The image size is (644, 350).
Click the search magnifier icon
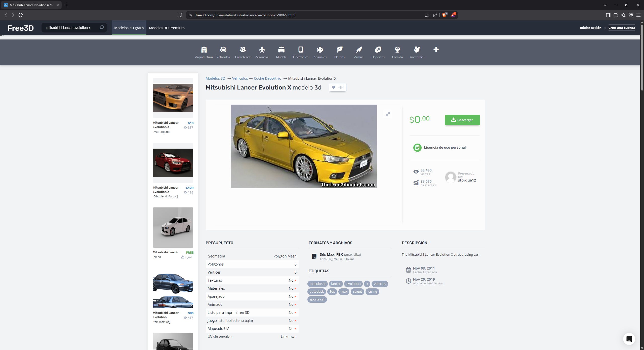pos(102,28)
